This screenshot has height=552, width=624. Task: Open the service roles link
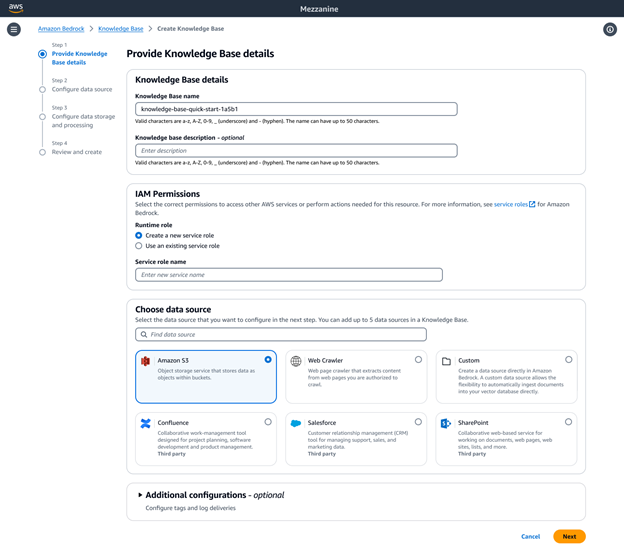(511, 204)
